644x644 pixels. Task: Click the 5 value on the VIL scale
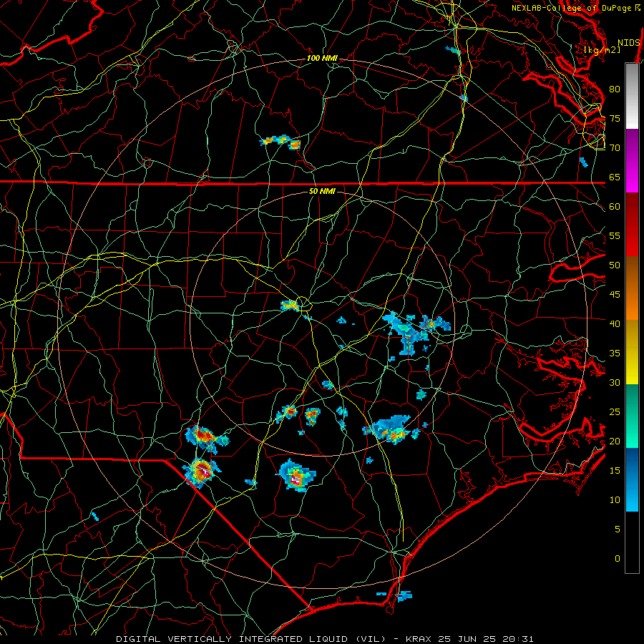coord(618,530)
